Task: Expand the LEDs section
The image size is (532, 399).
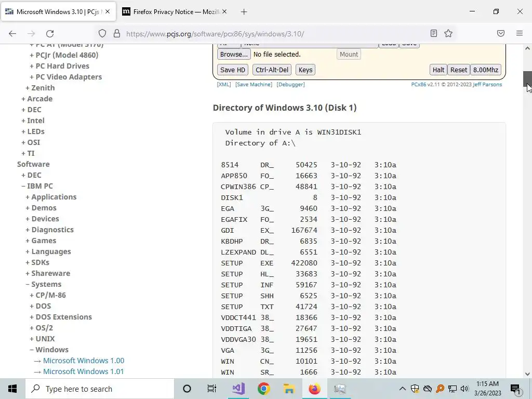Action: point(33,131)
